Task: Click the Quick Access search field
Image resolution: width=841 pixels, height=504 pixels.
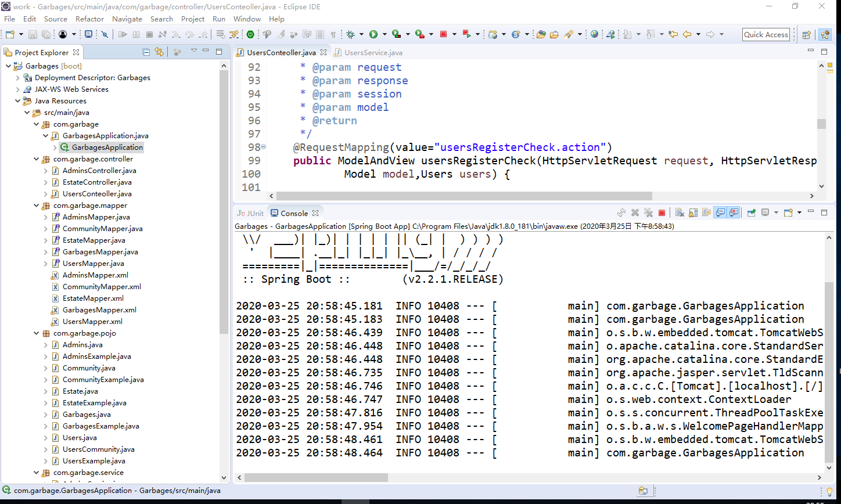Action: pyautogui.click(x=766, y=35)
